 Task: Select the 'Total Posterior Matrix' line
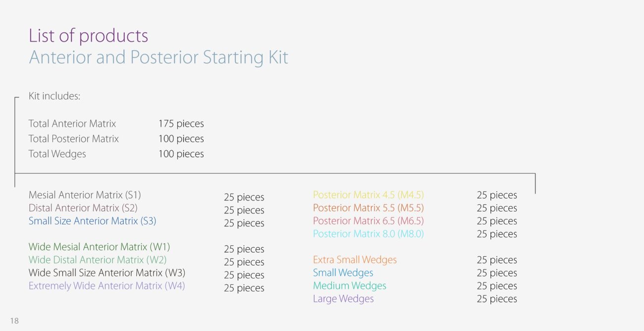pyautogui.click(x=74, y=139)
